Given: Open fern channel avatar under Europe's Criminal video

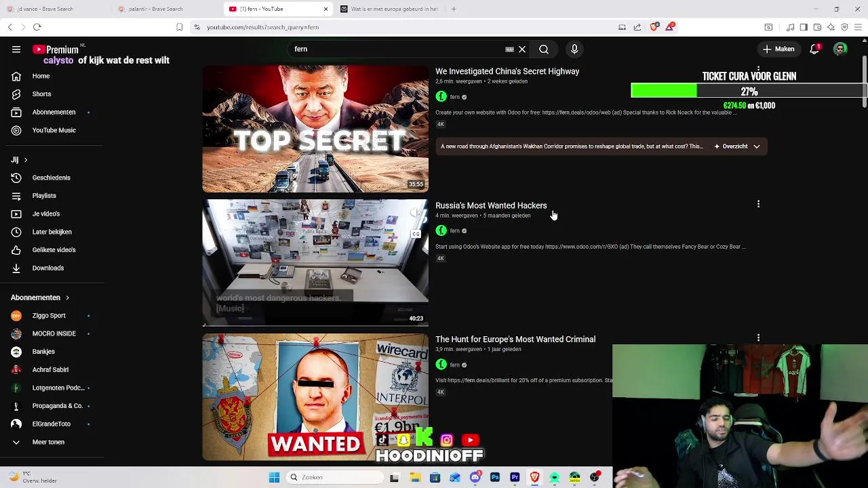Looking at the screenshot, I should pos(441,365).
